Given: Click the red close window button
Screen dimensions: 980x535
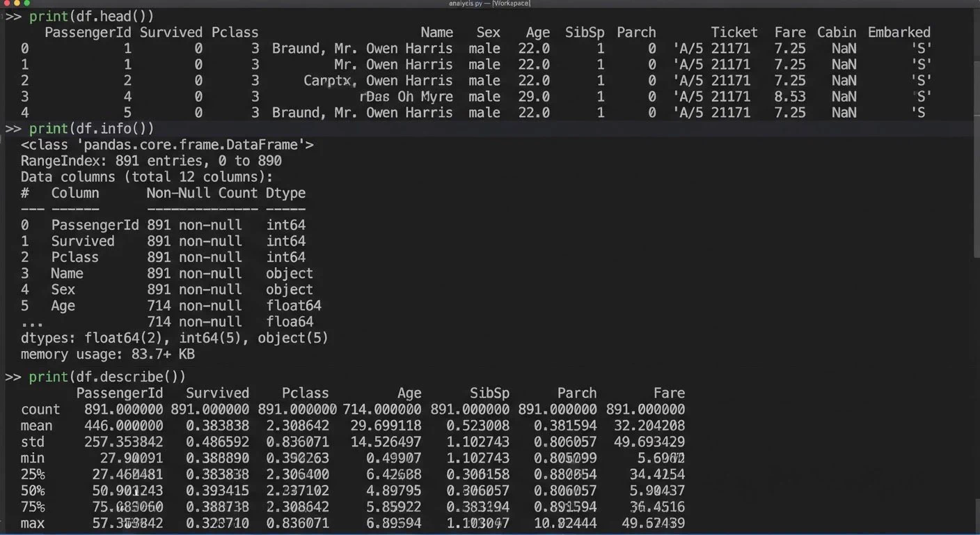Looking at the screenshot, I should point(6,3).
